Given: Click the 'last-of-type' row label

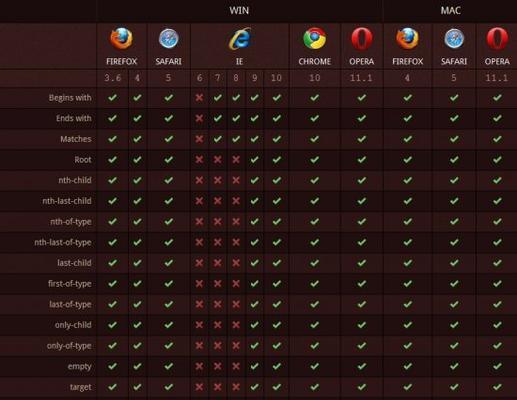Looking at the screenshot, I should [x=70, y=304].
